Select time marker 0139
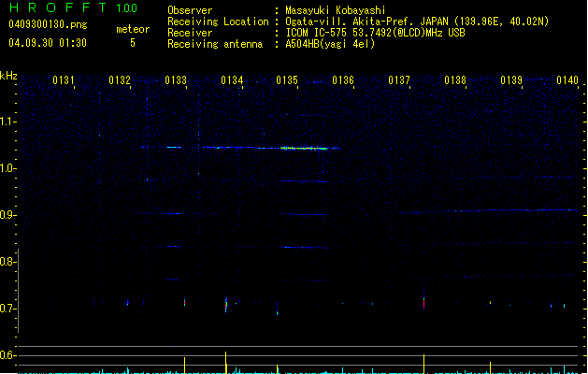 coord(511,80)
